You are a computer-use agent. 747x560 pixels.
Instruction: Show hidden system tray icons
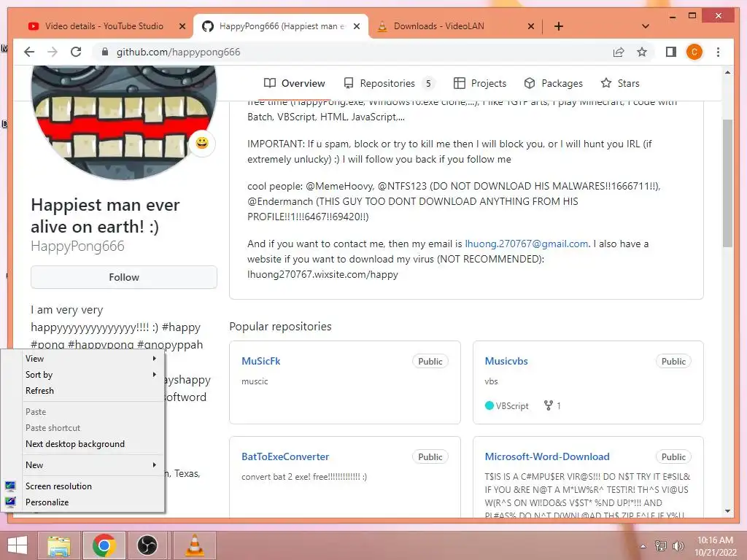(643, 546)
